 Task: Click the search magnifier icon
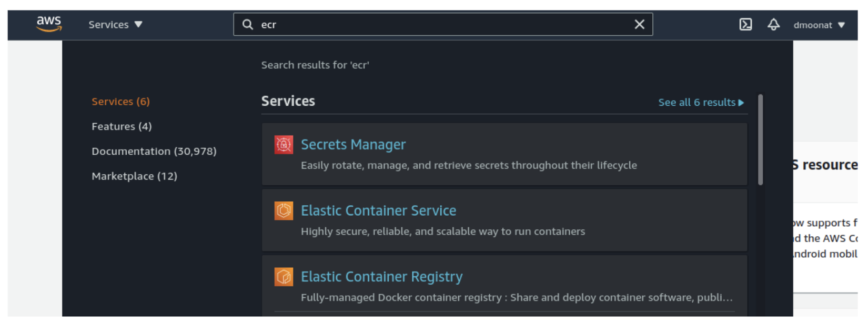(247, 25)
